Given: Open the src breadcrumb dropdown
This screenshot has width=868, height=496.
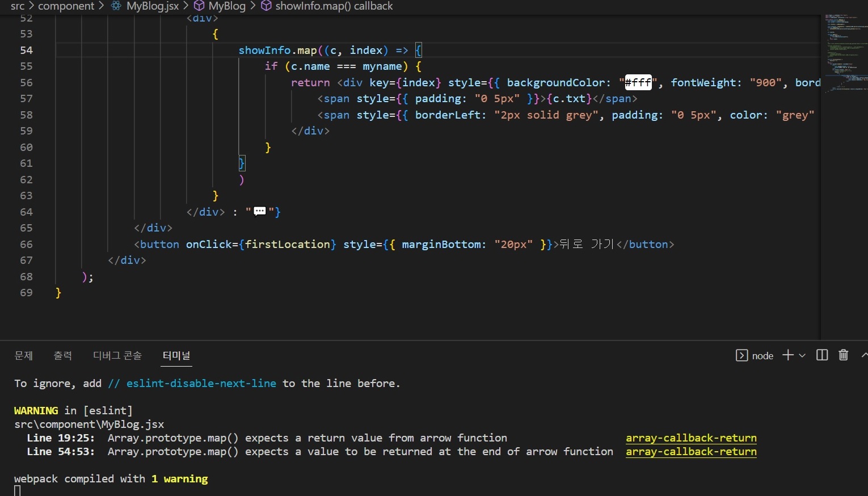Looking at the screenshot, I should pos(17,6).
